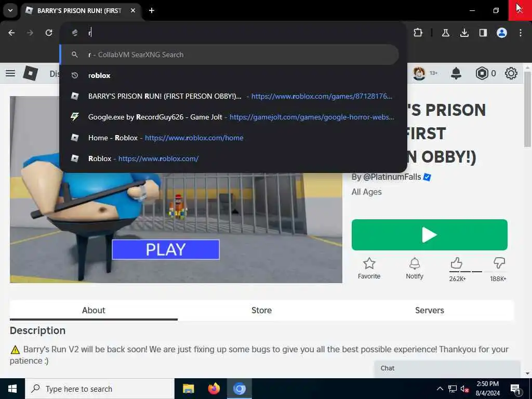Open the network tray icon
Image resolution: width=532 pixels, height=399 pixels.
[453, 389]
